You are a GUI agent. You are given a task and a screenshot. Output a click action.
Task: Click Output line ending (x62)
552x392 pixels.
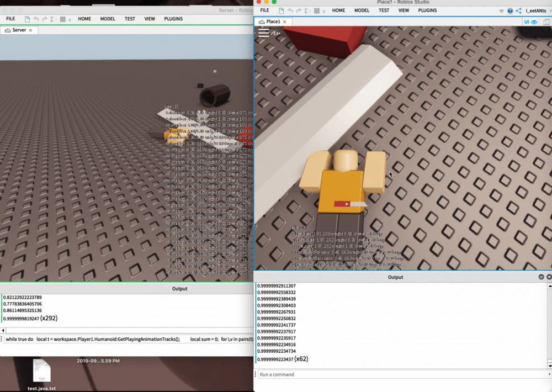click(283, 359)
